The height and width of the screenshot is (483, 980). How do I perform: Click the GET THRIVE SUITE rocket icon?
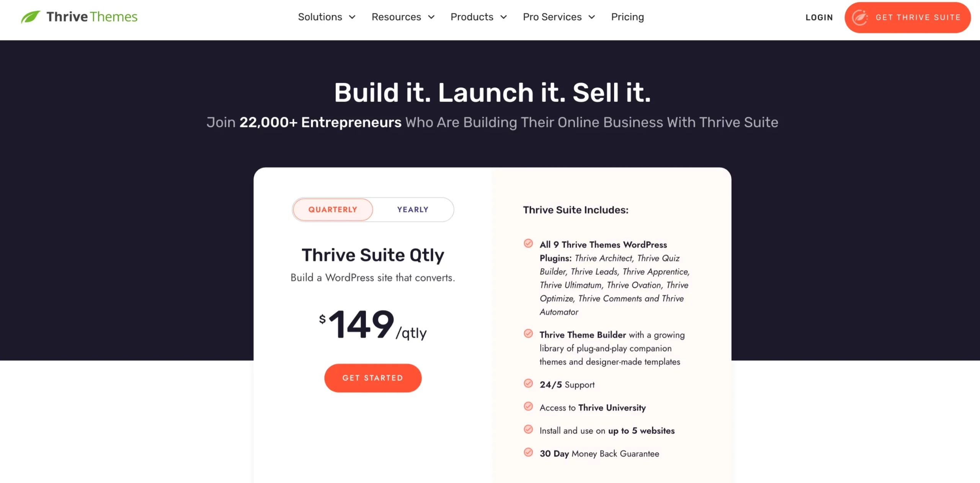click(862, 17)
